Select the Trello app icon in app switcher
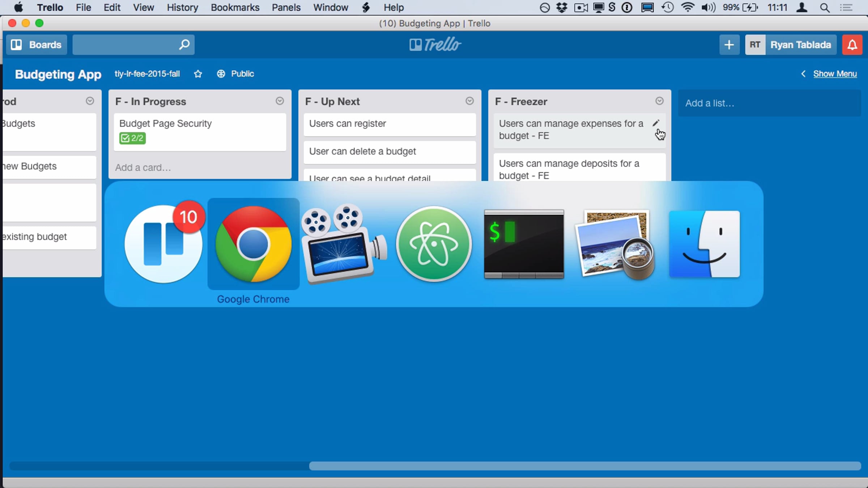 click(163, 244)
